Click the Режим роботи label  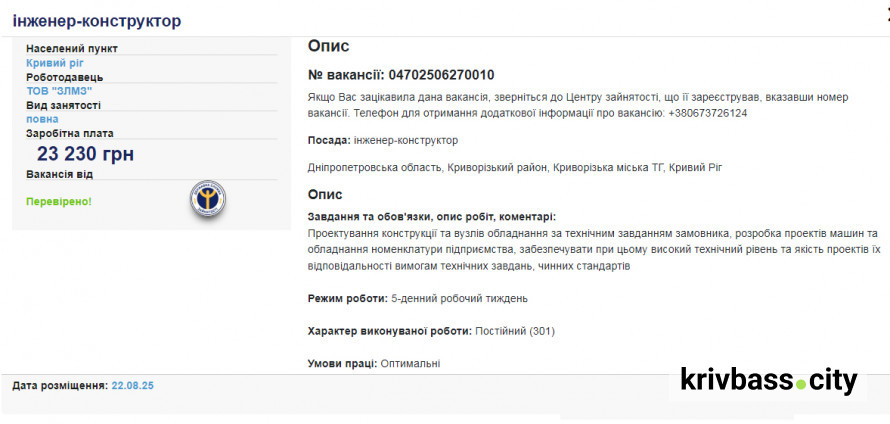[x=347, y=298]
